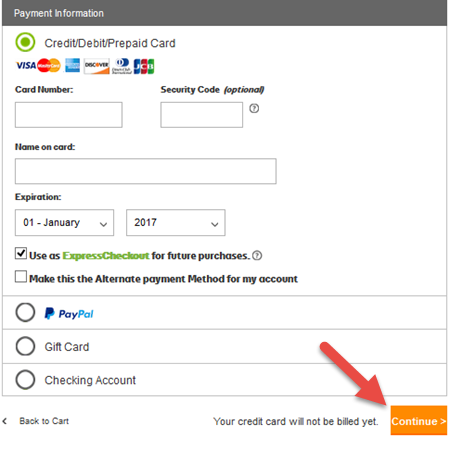Click the Diners Club logo
Image resolution: width=450 pixels, height=450 pixels.
click(x=122, y=66)
